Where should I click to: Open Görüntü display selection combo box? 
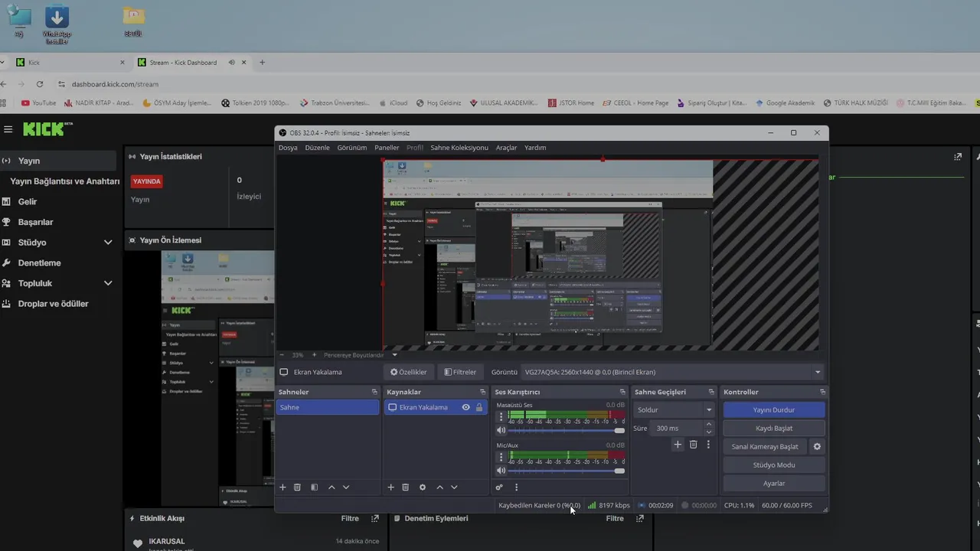[x=672, y=372]
